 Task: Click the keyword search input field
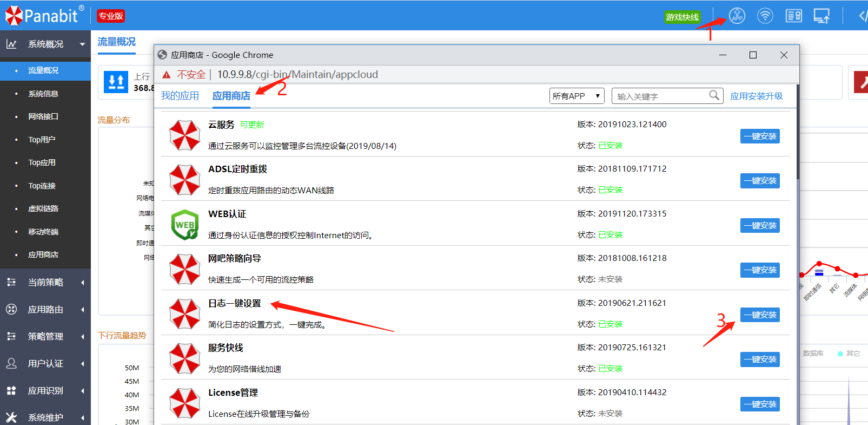point(661,96)
